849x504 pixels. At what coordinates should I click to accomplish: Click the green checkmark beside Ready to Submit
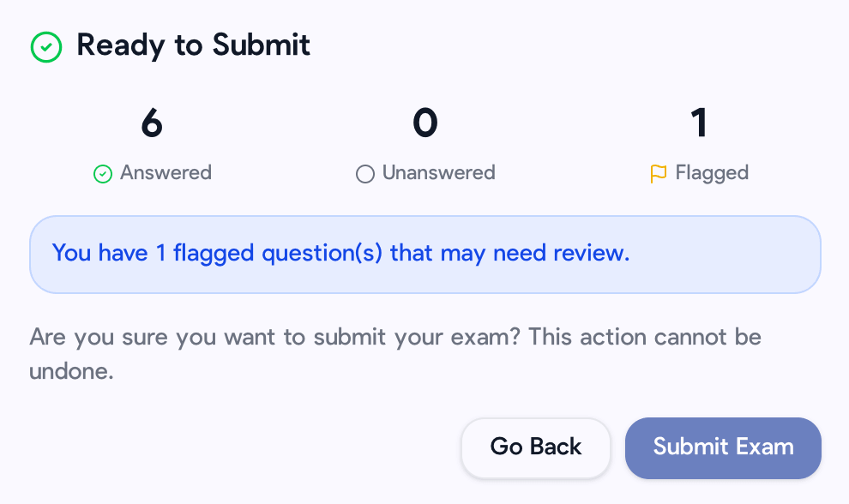pyautogui.click(x=46, y=47)
